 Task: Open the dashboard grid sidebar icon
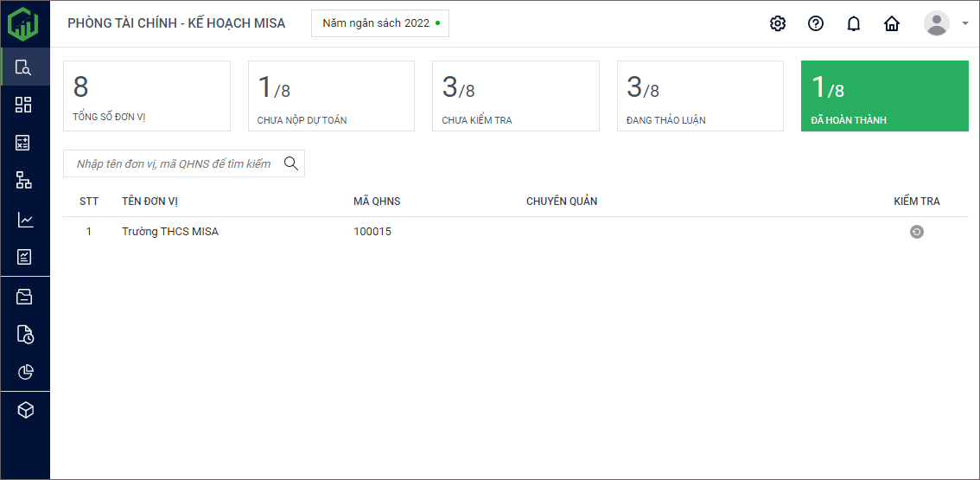(x=24, y=105)
